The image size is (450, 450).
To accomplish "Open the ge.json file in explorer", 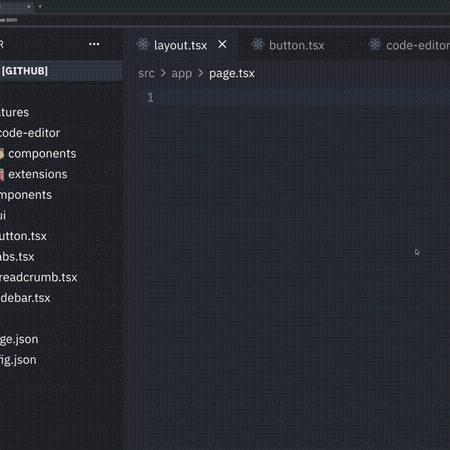I will (19, 339).
